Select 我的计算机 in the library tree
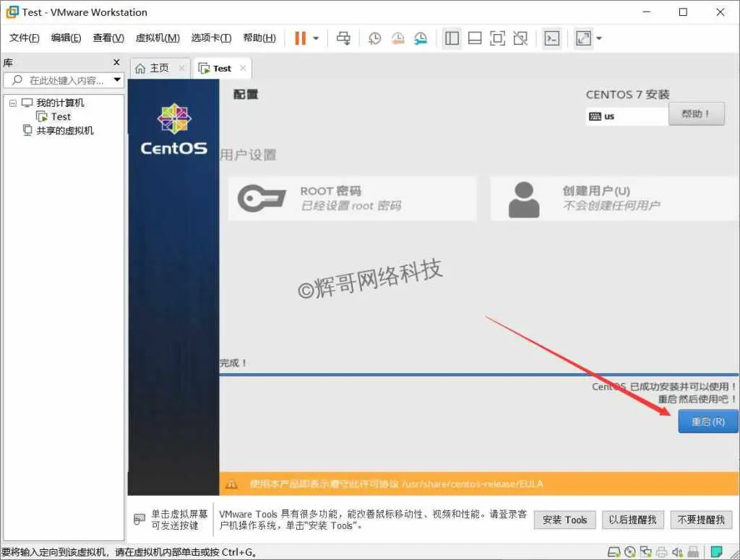Screen dimensions: 740x560 60,103
